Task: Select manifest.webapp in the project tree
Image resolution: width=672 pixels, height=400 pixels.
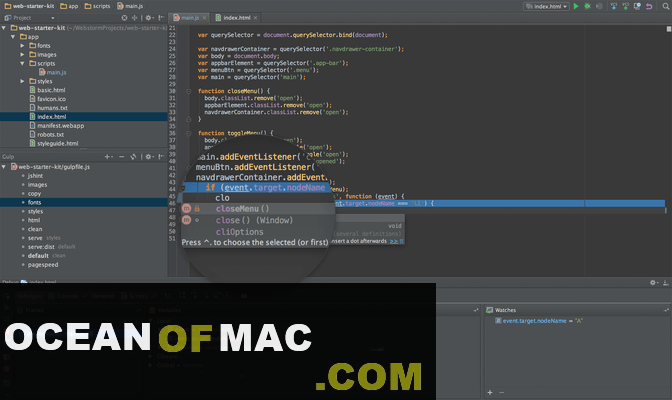Action: pyautogui.click(x=60, y=126)
